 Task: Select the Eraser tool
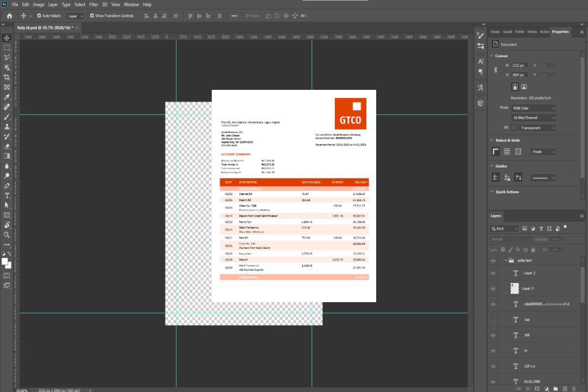pos(7,146)
